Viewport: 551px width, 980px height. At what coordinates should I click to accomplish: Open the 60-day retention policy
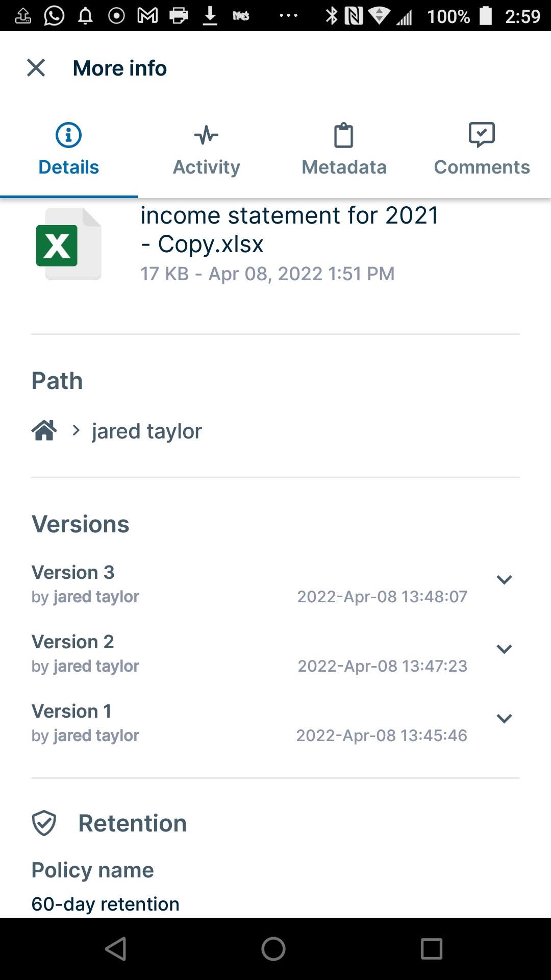(105, 903)
